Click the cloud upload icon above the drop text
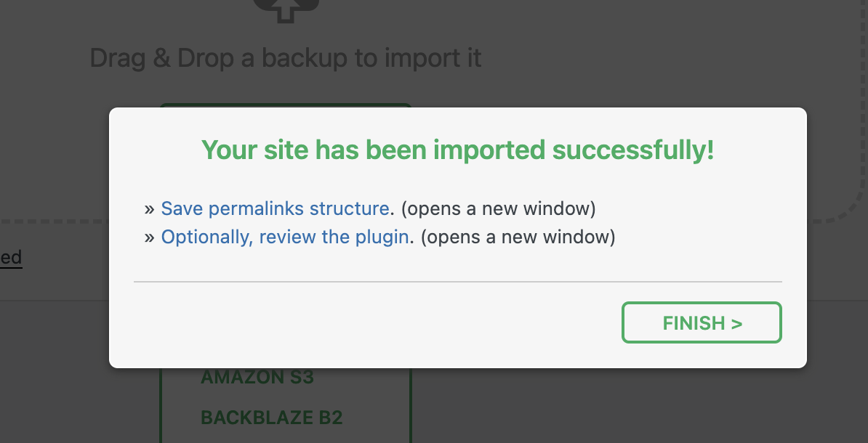This screenshot has width=868, height=443. [x=285, y=9]
